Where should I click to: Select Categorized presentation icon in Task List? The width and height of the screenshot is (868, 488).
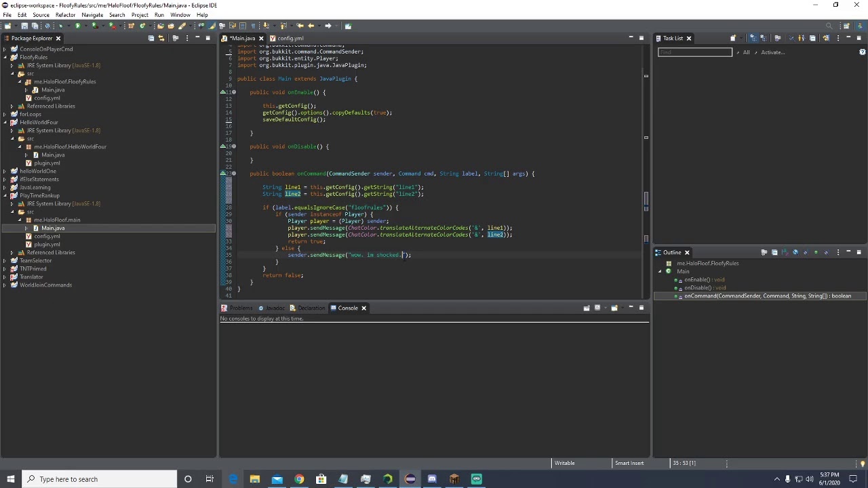pos(753,38)
